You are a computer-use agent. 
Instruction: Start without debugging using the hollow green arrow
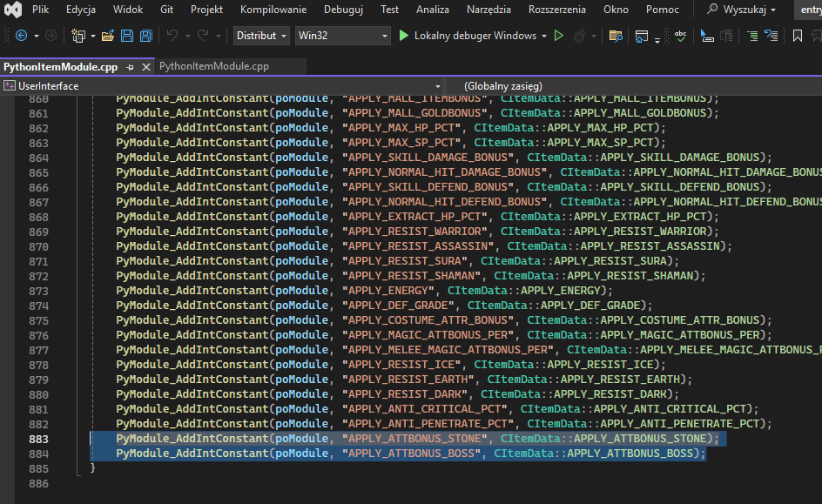(x=559, y=36)
